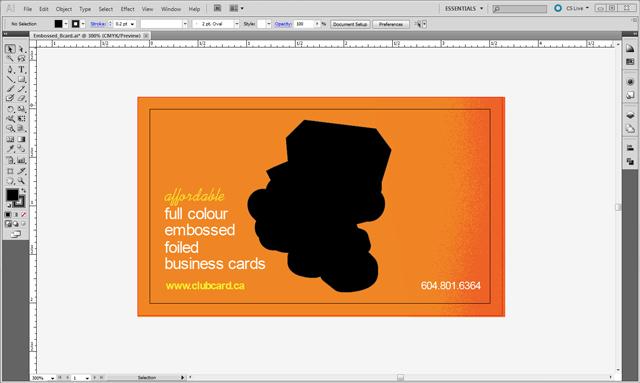The height and width of the screenshot is (383, 640).
Task: Pick the Eyedropper tool
Action: pos(11,149)
